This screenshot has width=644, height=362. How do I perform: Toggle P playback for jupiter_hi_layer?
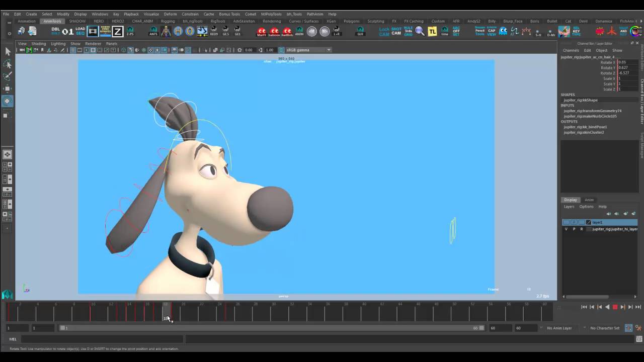tap(574, 229)
